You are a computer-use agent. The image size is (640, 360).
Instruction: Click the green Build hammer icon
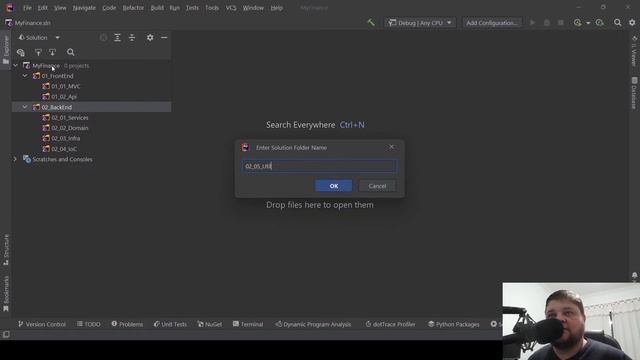pyautogui.click(x=371, y=22)
